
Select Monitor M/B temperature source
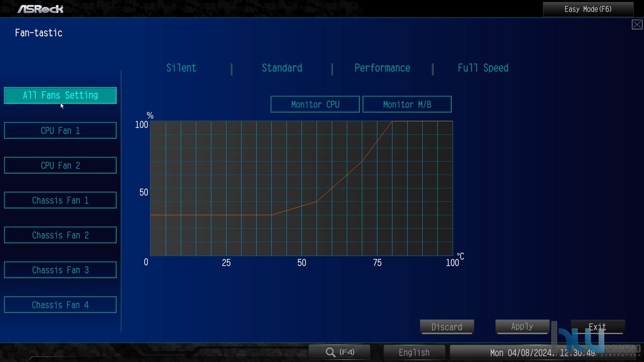[x=407, y=104]
